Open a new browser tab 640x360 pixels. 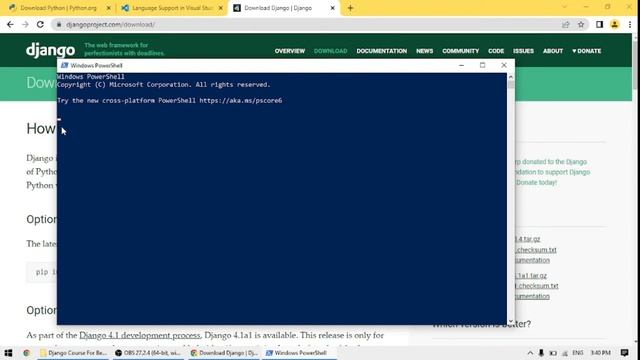[x=350, y=8]
